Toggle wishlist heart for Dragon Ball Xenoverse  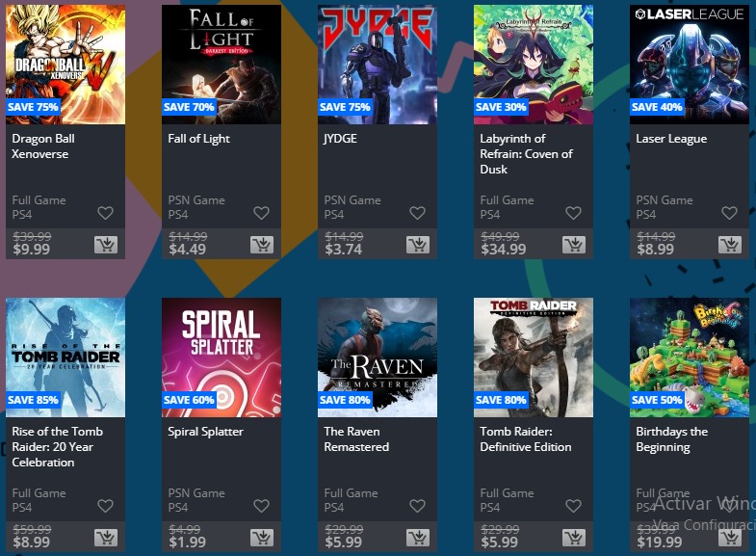pos(106,213)
